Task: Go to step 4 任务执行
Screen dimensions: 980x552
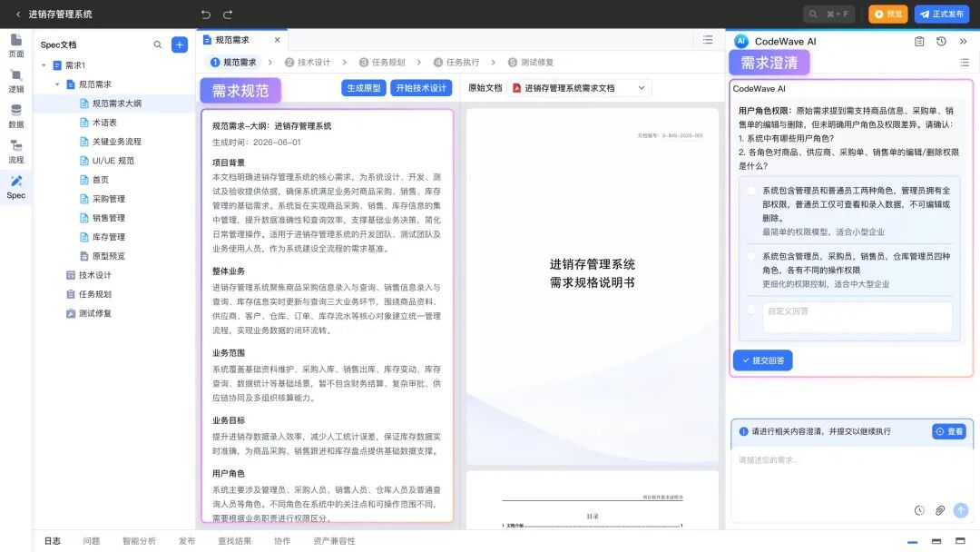Action: point(456,63)
